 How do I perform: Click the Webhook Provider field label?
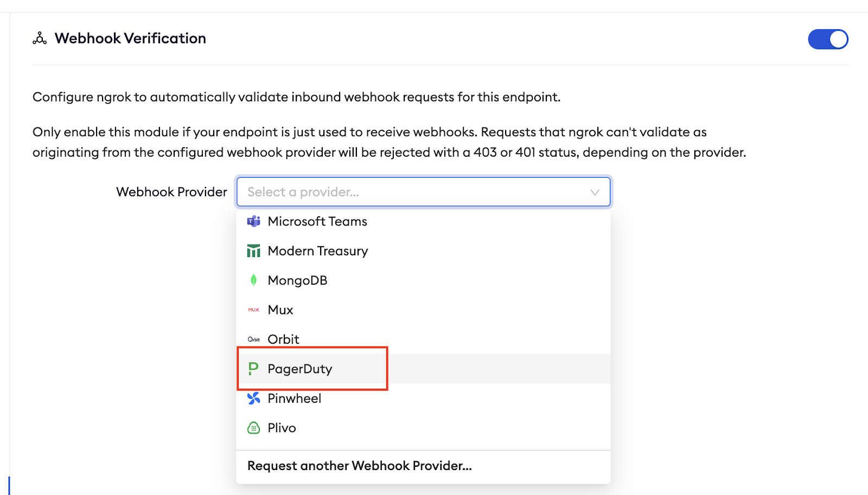tap(171, 192)
